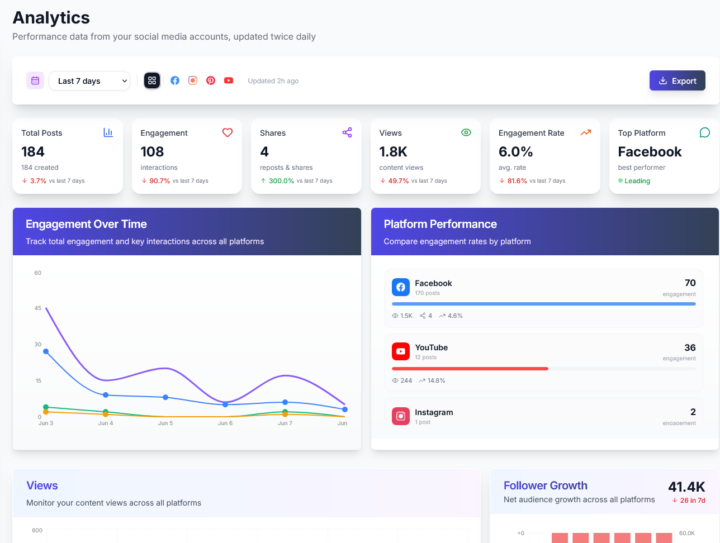Viewport: 720px width, 543px height.
Task: Filter by Pinterest platform icon
Action: tap(211, 81)
